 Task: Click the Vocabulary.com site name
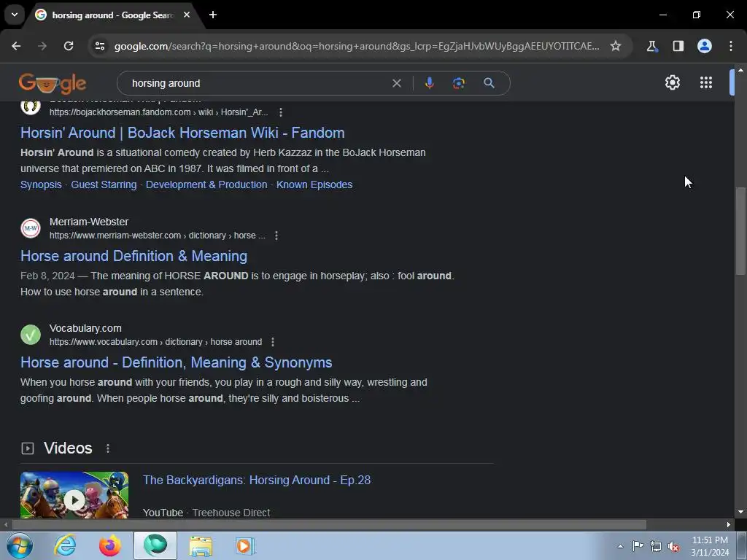85,329
